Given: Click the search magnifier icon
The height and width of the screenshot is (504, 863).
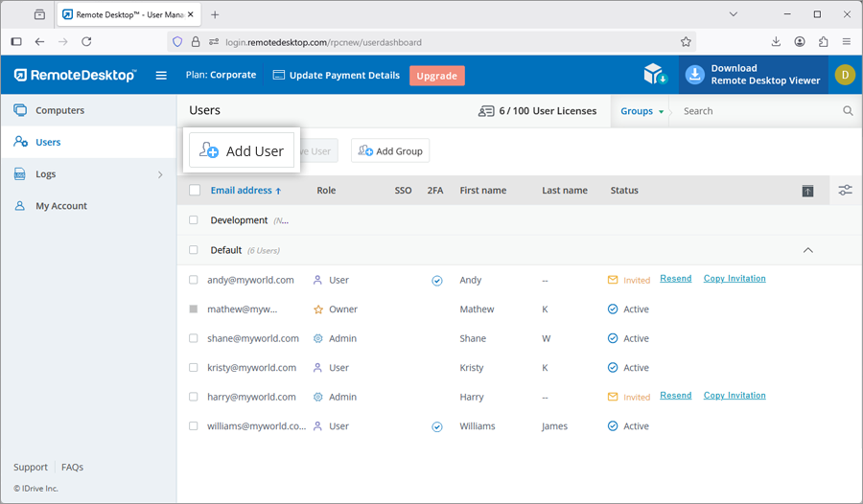Looking at the screenshot, I should 848,110.
